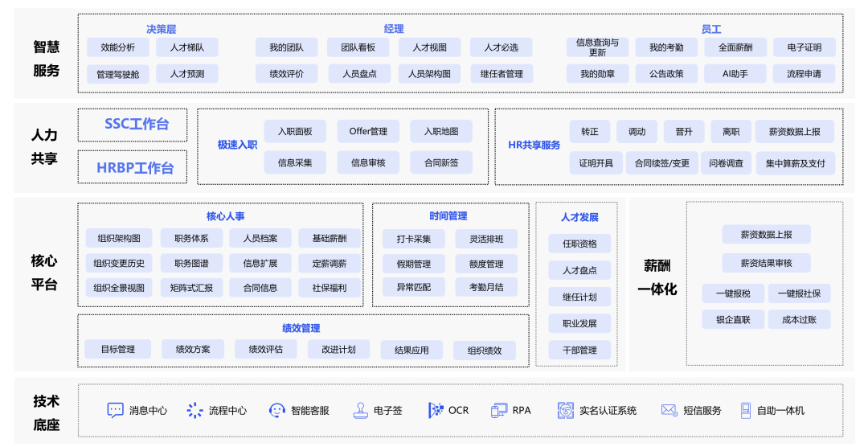868x447 pixels.
Task: Open 干部管理 under 人才发展
Action: (579, 350)
